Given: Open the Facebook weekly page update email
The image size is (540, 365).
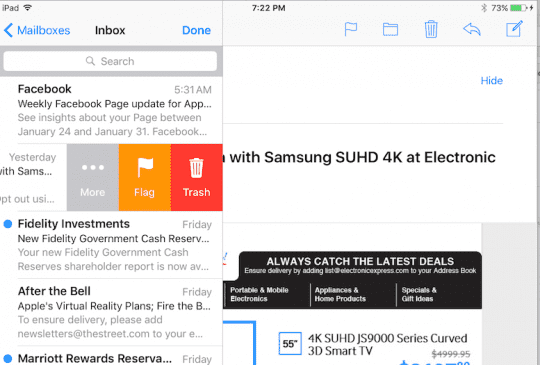Looking at the screenshot, I should point(111,110).
